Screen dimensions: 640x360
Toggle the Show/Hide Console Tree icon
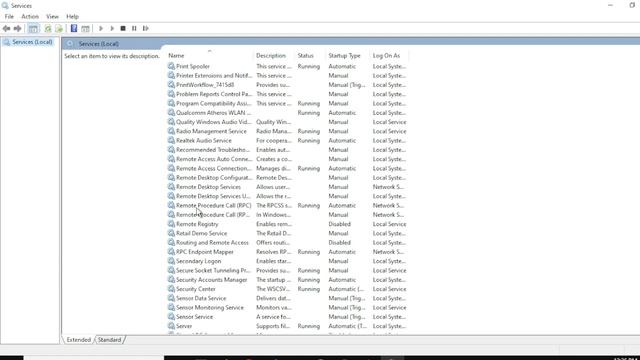pyautogui.click(x=33, y=29)
